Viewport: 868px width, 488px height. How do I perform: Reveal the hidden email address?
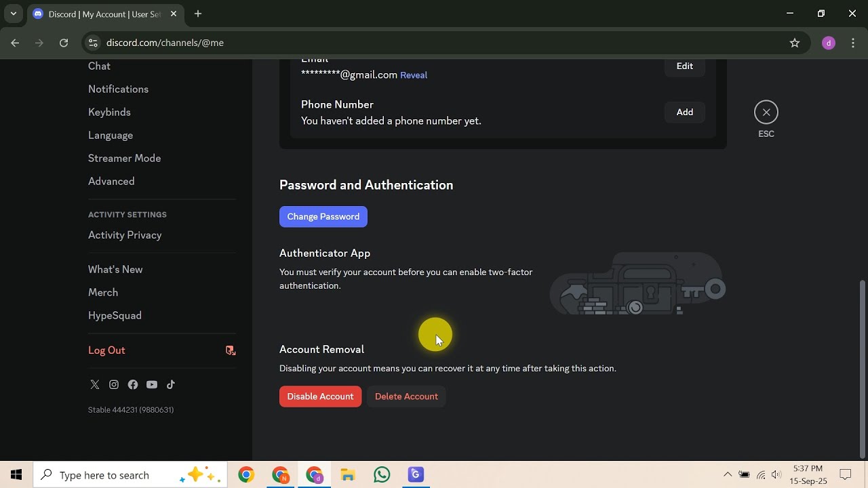click(414, 75)
